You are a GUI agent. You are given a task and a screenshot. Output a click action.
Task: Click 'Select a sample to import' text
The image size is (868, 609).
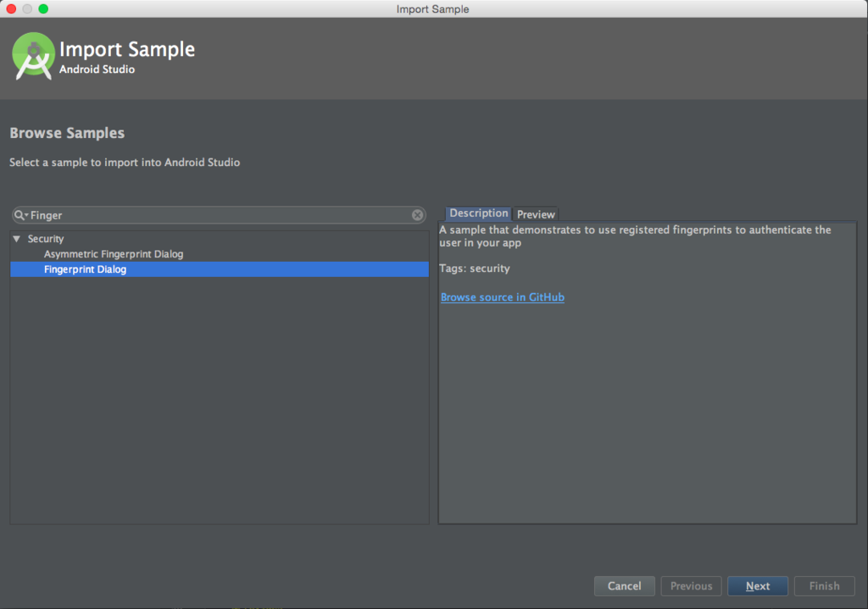(125, 162)
